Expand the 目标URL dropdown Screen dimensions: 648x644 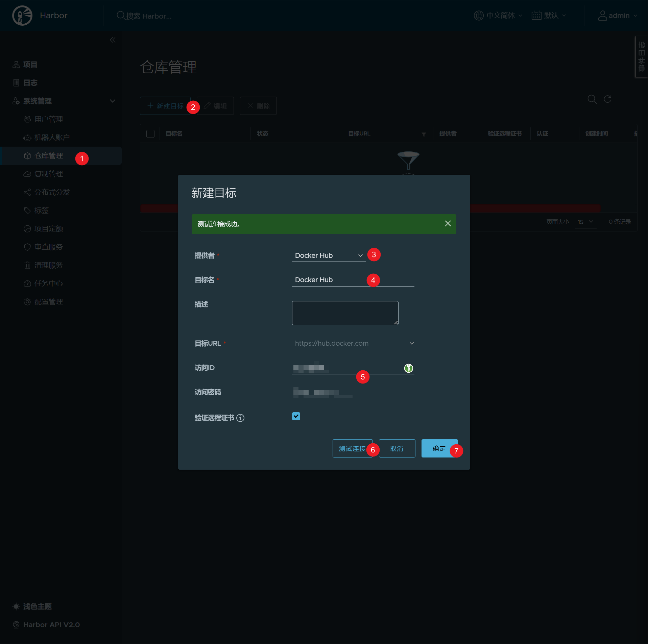pos(353,343)
